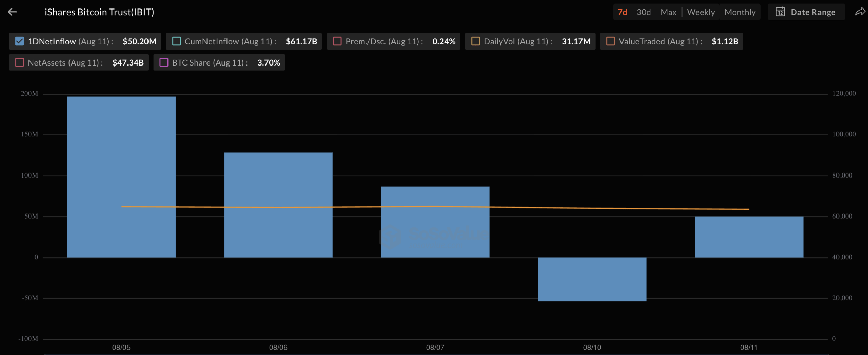Click the 08/07 x-axis date label
Screen dimensions: 868x355
tap(435, 347)
